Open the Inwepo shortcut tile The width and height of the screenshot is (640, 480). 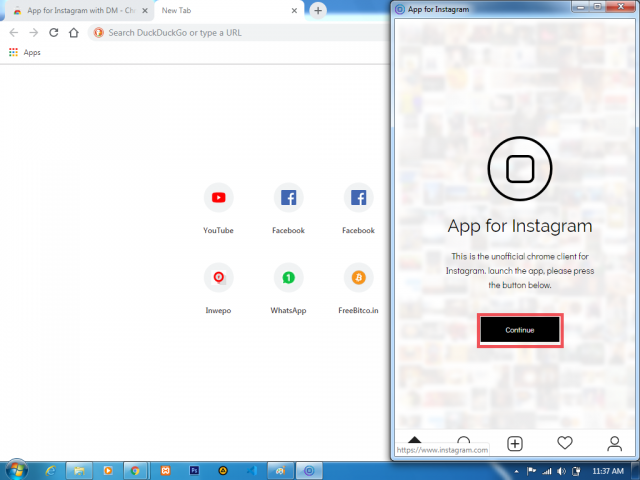218,277
